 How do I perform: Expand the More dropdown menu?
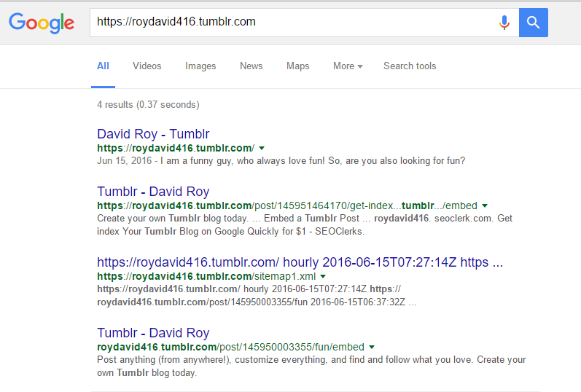pos(348,66)
